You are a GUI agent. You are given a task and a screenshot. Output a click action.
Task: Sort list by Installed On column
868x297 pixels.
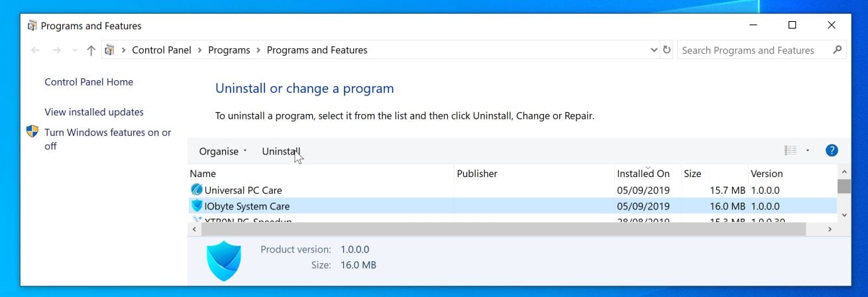pyautogui.click(x=643, y=174)
